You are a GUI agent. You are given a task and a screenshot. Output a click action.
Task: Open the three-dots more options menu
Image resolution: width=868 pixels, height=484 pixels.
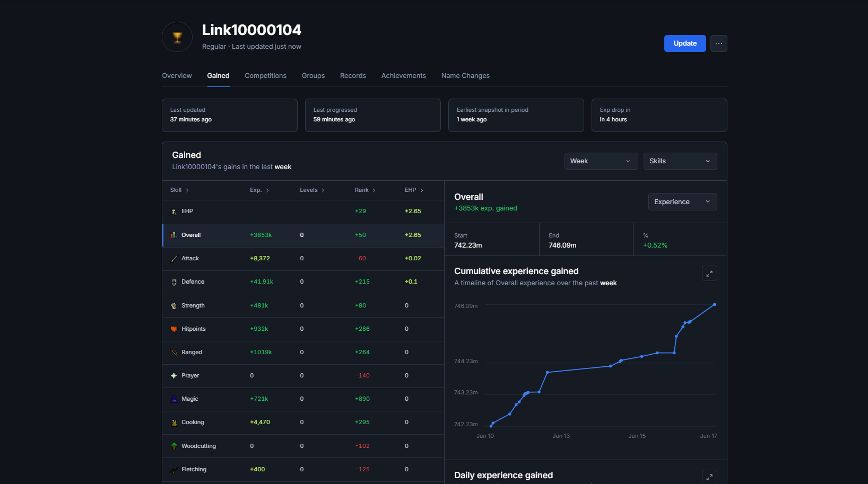pyautogui.click(x=719, y=43)
